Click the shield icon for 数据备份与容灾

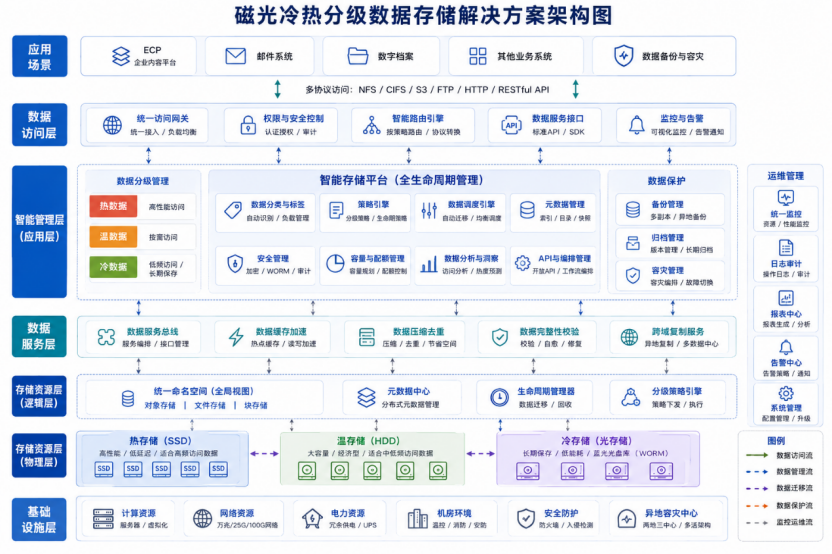click(623, 56)
